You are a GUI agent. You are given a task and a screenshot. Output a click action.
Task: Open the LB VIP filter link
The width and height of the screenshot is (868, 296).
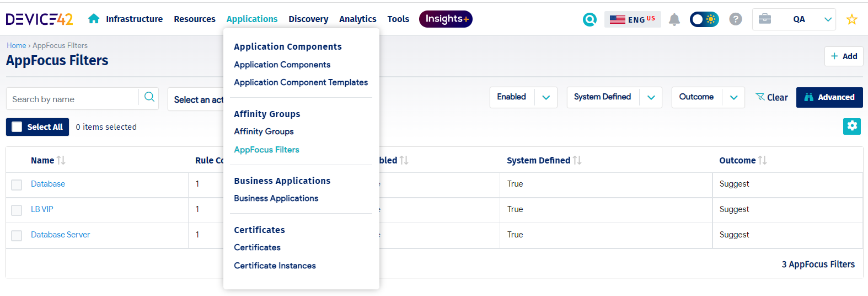coord(42,209)
